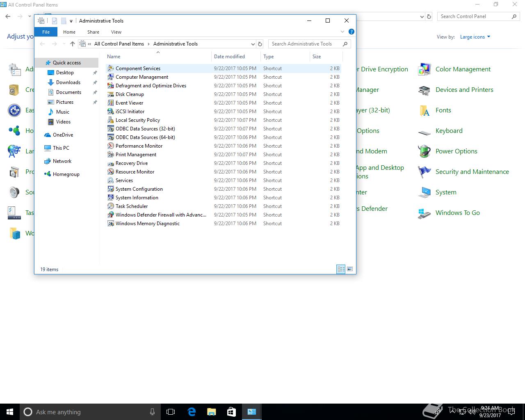The width and height of the screenshot is (525, 420).
Task: Open Homegroup in the navigation pane
Action: click(x=66, y=174)
